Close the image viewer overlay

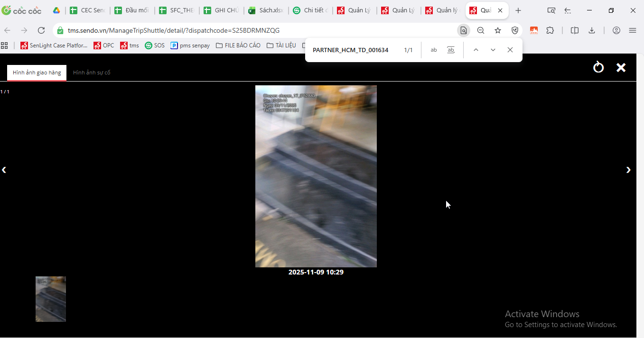[x=621, y=68]
